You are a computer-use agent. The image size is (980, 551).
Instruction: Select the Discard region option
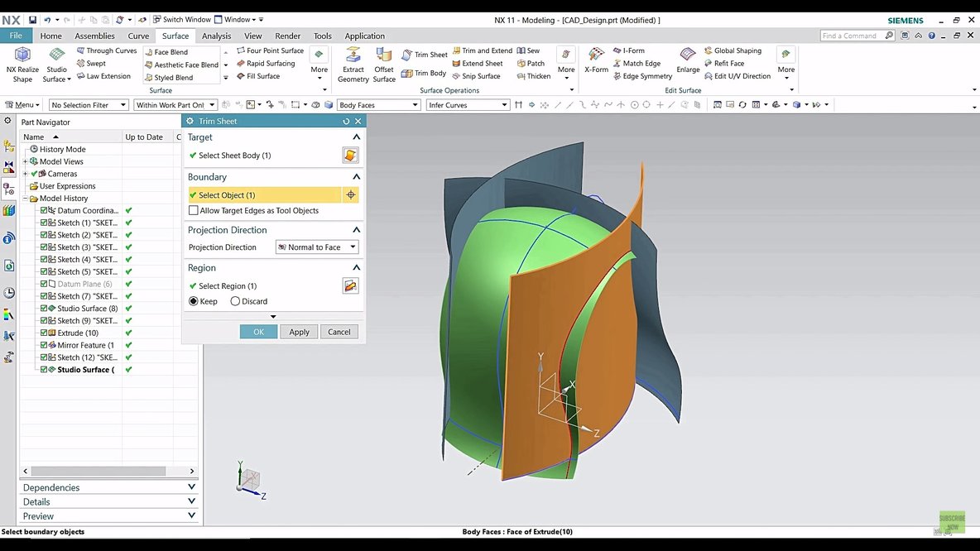[x=236, y=300]
